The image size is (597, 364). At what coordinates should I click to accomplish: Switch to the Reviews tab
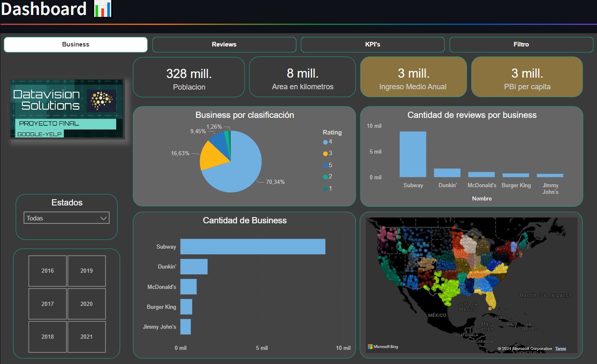[224, 44]
